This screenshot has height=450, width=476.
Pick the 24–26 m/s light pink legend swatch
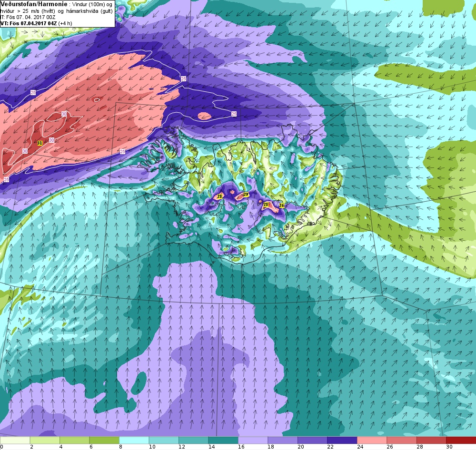coord(372,440)
